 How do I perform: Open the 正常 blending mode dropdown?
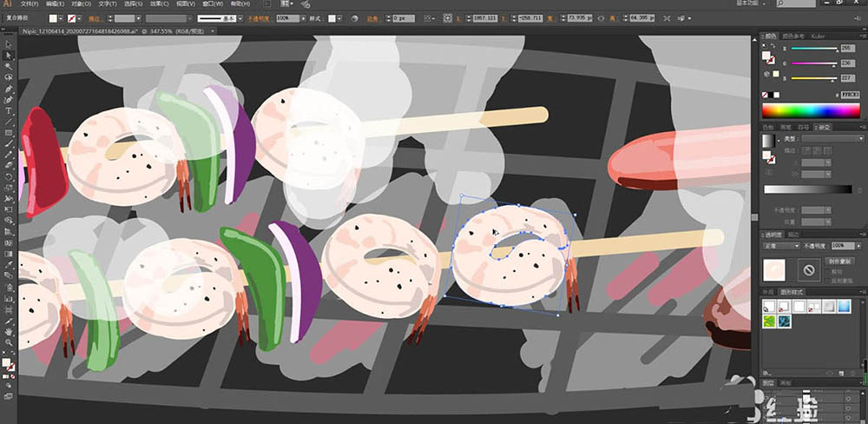point(780,245)
